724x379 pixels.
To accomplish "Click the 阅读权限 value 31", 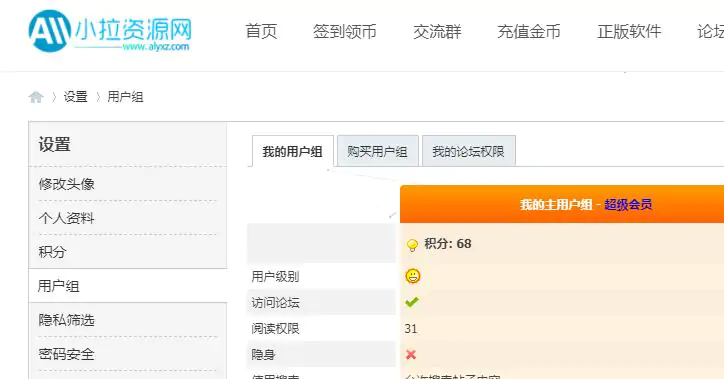I will pos(411,329).
